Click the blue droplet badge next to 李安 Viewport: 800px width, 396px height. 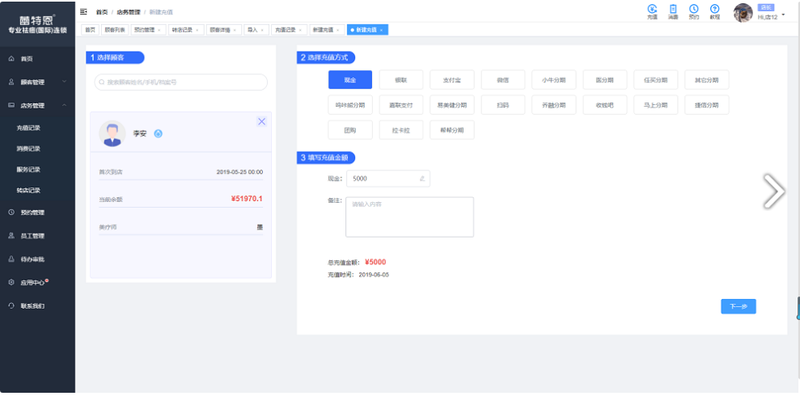(158, 134)
